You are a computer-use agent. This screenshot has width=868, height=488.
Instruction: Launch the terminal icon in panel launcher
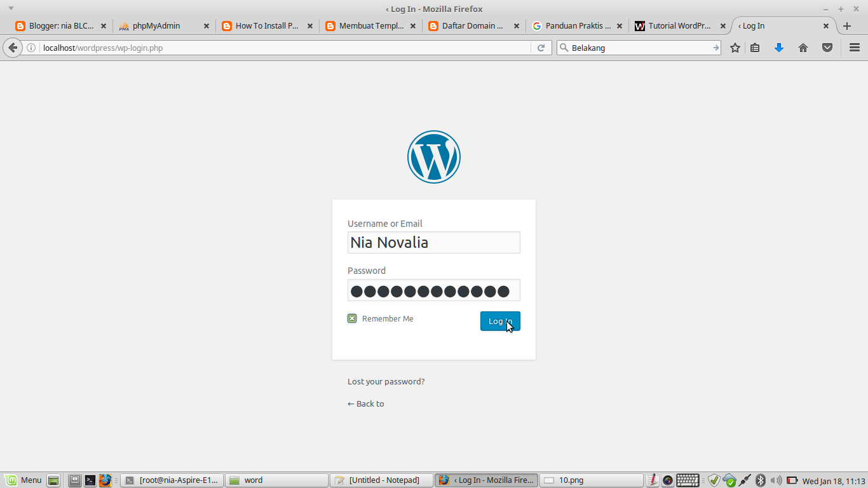(x=90, y=480)
